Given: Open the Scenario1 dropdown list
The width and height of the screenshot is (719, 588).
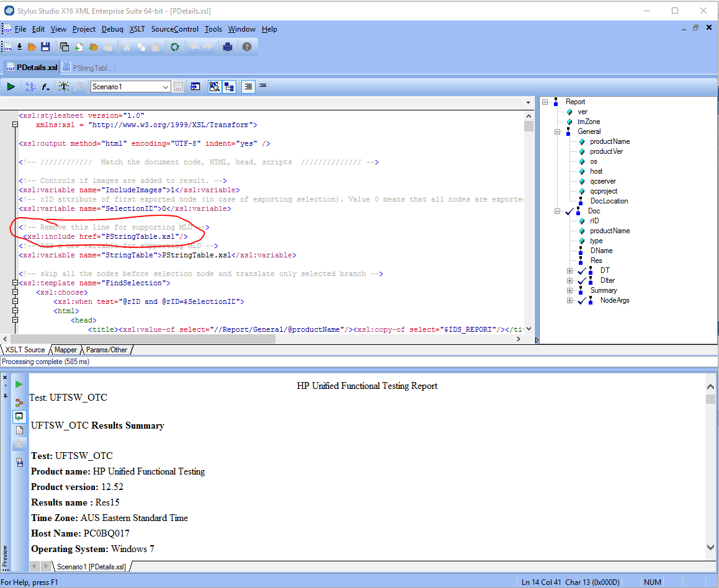Looking at the screenshot, I should coord(165,87).
